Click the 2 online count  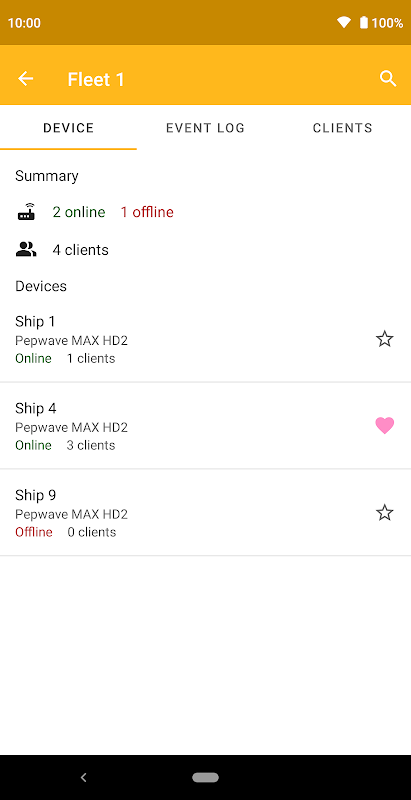coord(79,212)
